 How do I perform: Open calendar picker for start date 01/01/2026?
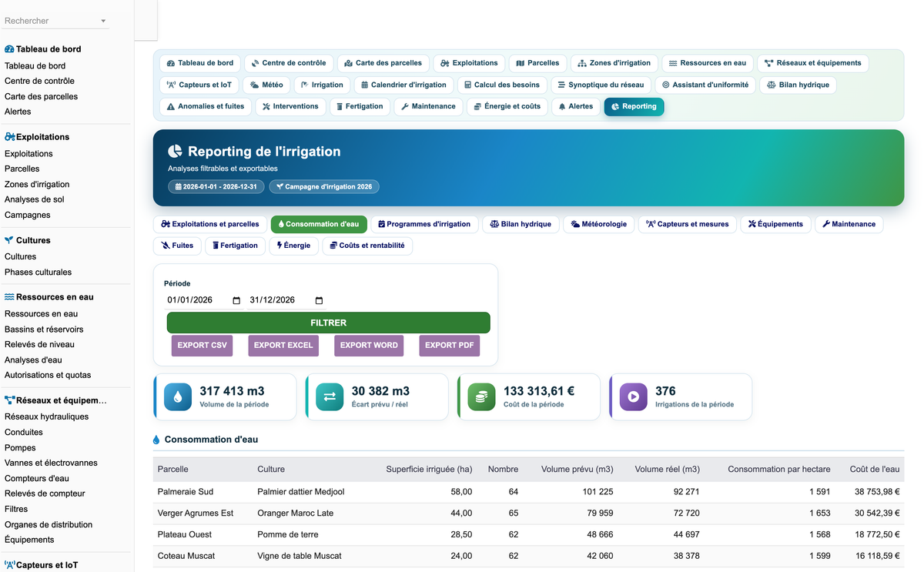[x=236, y=300]
